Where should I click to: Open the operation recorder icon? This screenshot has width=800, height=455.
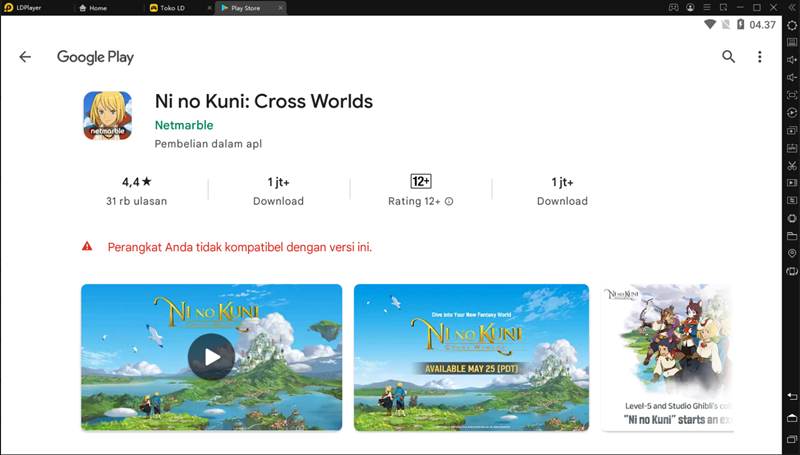click(x=792, y=113)
